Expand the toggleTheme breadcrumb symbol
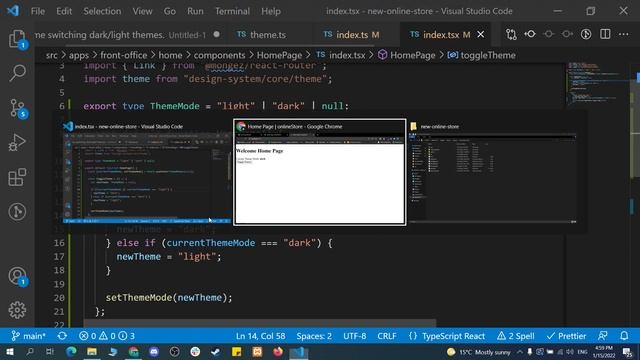640x360 pixels. 482,55
